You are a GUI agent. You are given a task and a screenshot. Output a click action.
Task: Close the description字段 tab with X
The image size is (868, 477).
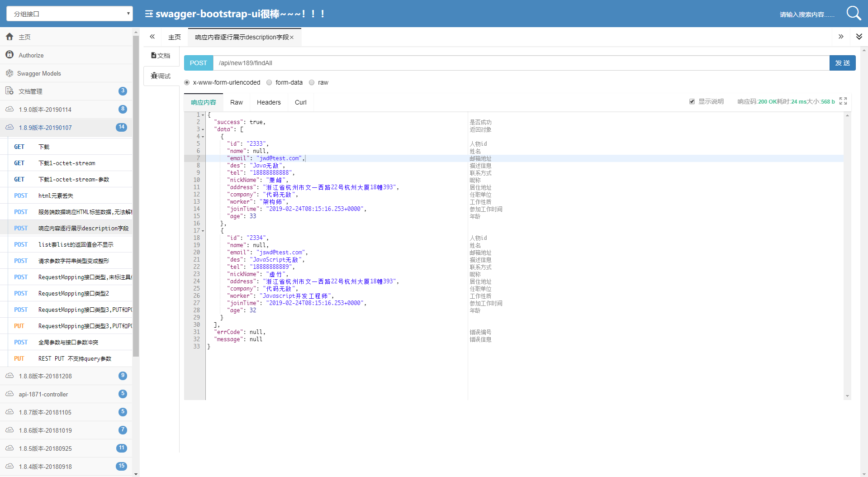(292, 38)
